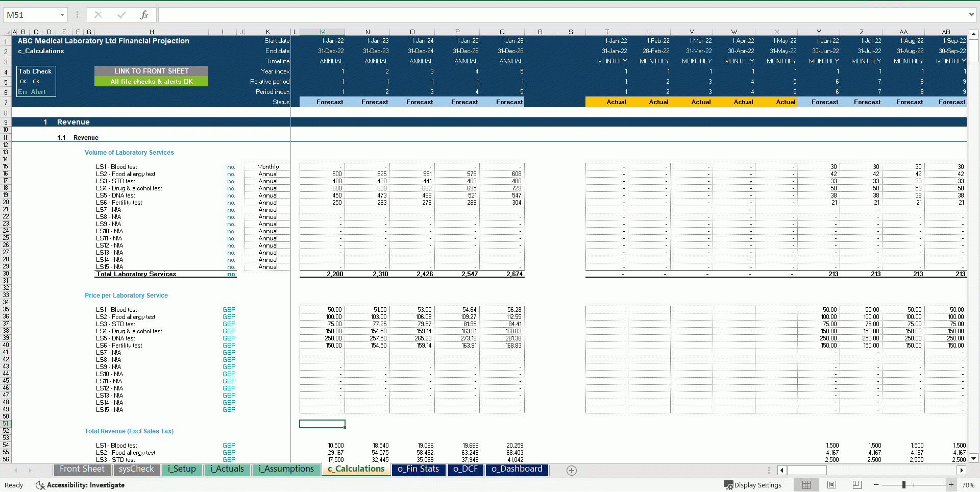Click the Cancel entry X icon
The width and height of the screenshot is (980, 492).
click(x=99, y=15)
